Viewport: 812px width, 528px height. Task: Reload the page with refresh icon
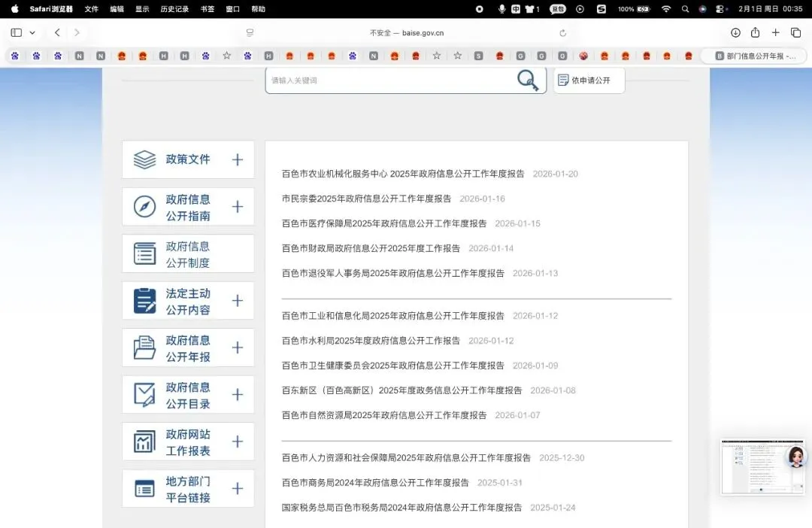point(562,33)
